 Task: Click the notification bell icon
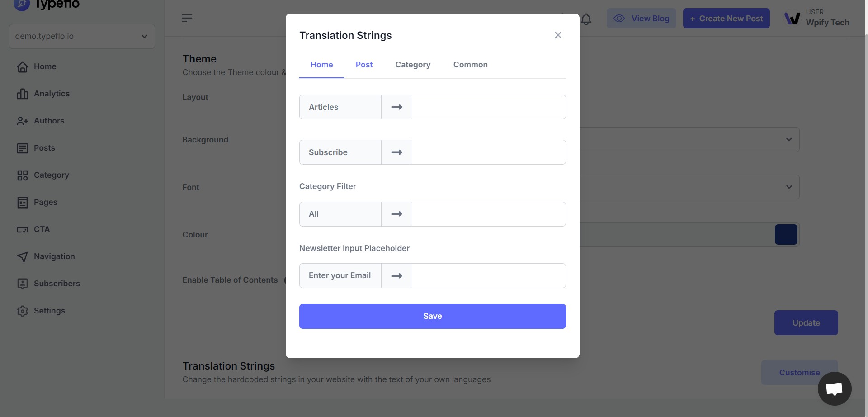point(586,19)
